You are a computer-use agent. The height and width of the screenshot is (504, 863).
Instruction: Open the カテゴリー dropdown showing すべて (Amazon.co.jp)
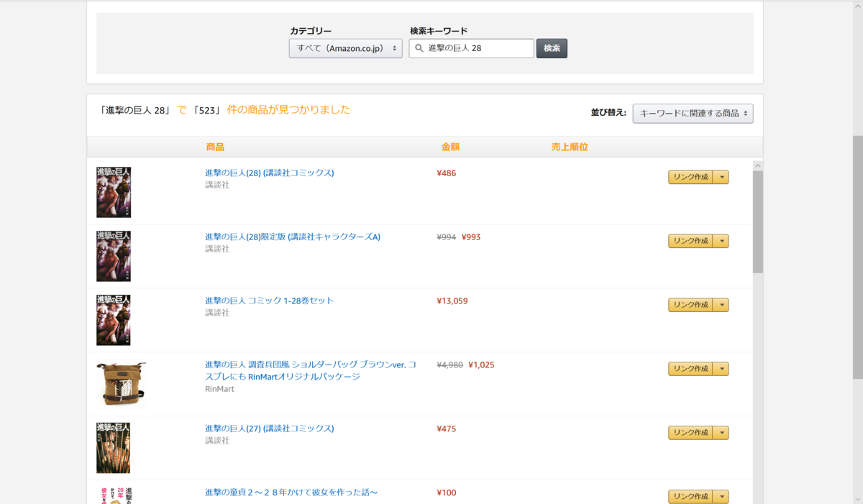tap(346, 48)
